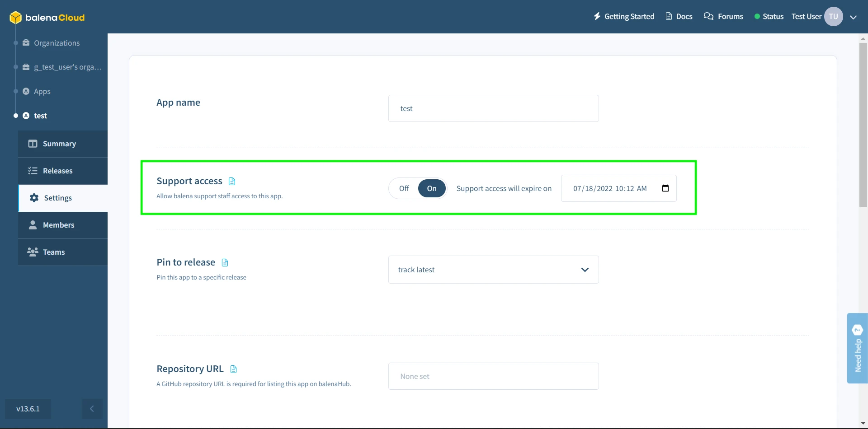Viewport: 868px width, 429px height.
Task: Open the Pin to release documentation icon
Action: click(x=225, y=262)
